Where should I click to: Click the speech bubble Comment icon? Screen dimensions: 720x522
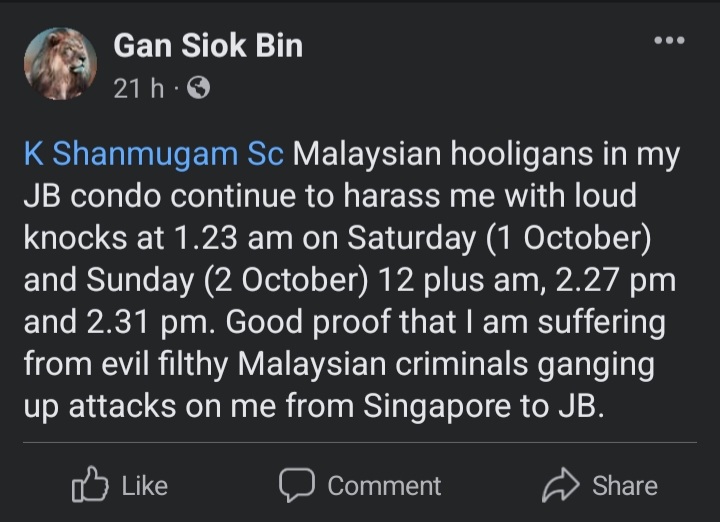click(x=296, y=486)
